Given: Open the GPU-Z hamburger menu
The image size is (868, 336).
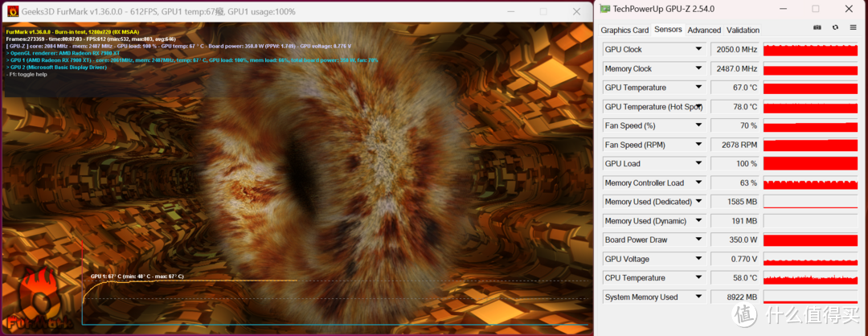Looking at the screenshot, I should click(x=853, y=27).
